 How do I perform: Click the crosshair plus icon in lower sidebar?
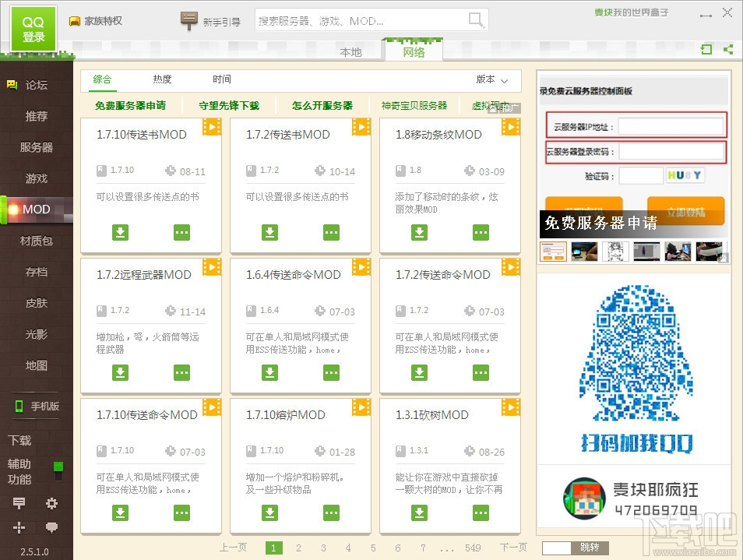(19, 528)
